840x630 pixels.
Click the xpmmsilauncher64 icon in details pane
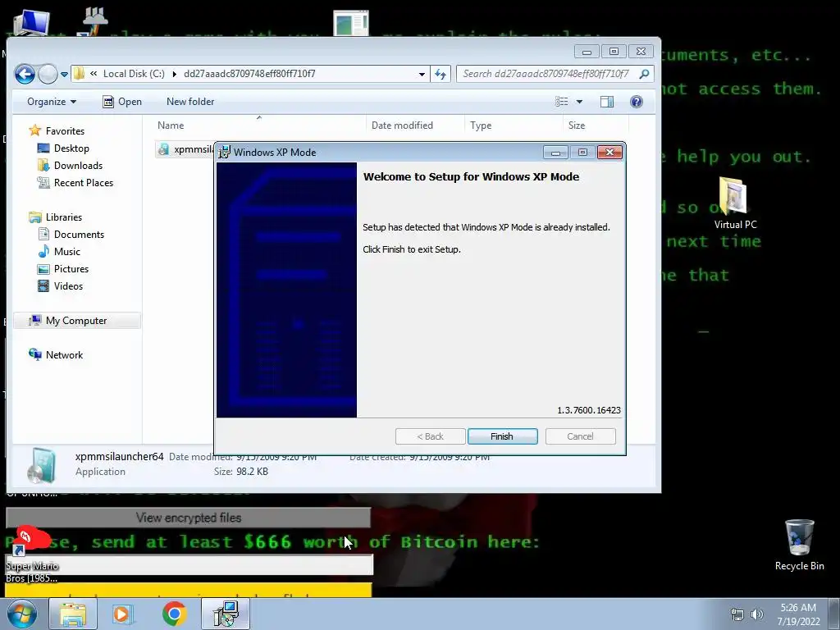[x=41, y=465]
